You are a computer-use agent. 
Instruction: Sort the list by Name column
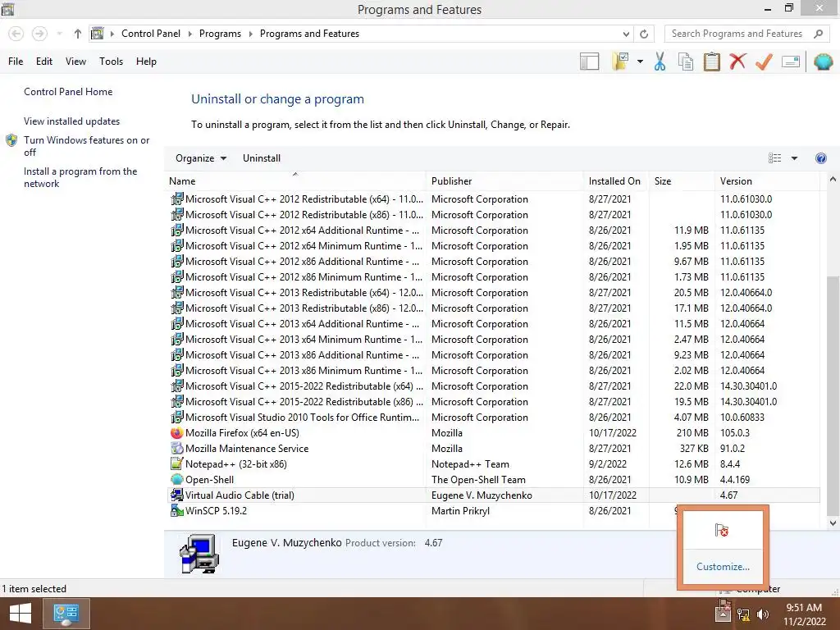click(x=294, y=181)
